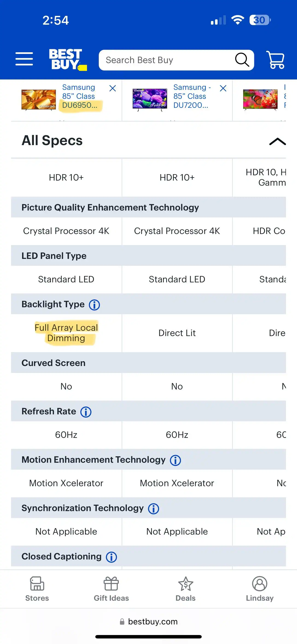Open Motion Enhancement Technology info icon
The height and width of the screenshot is (644, 297).
(x=175, y=460)
